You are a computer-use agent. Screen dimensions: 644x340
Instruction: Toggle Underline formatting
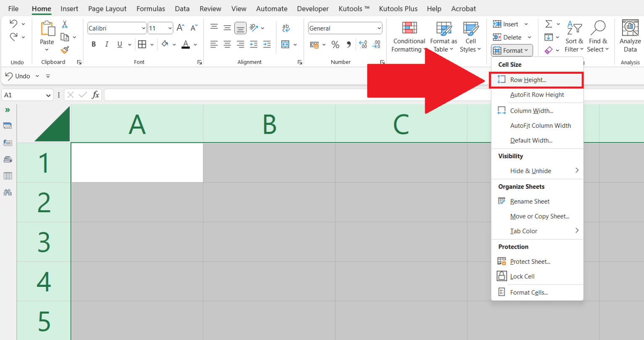tap(119, 43)
